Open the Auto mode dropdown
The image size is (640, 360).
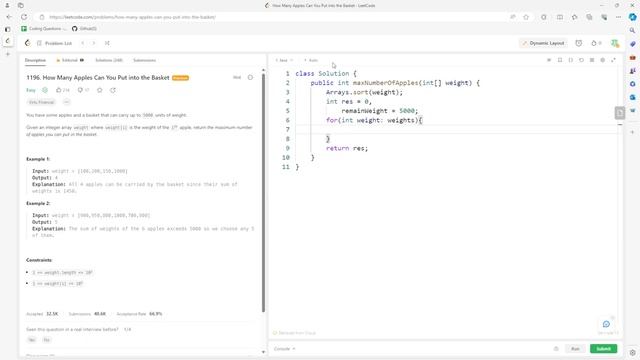(x=311, y=60)
